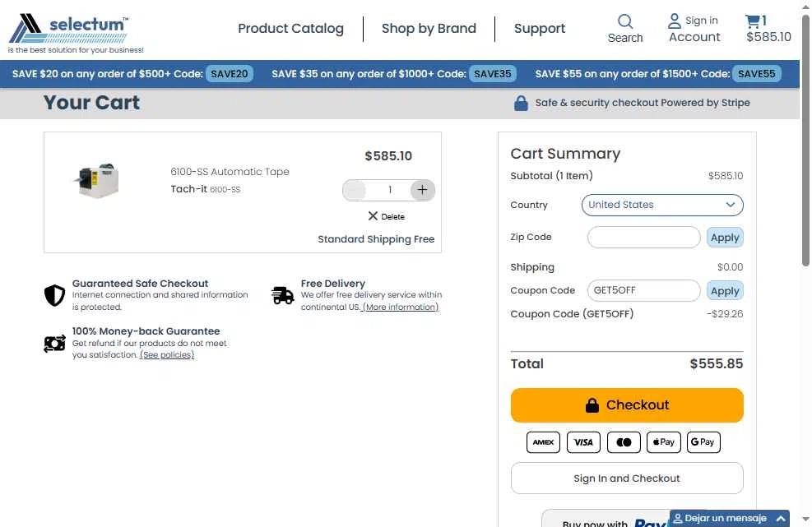Screen dimensions: 812x527
Task: Click the discount amount -$29.26
Action: click(725, 314)
